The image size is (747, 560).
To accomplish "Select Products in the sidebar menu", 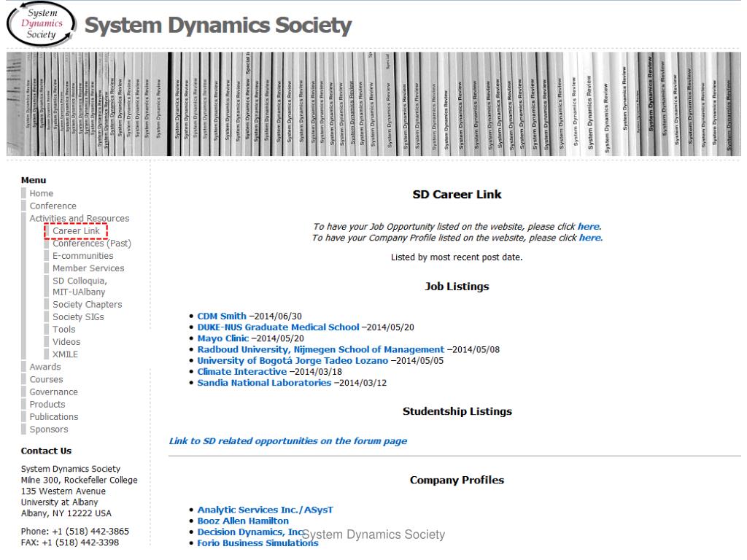I will pyautogui.click(x=47, y=404).
